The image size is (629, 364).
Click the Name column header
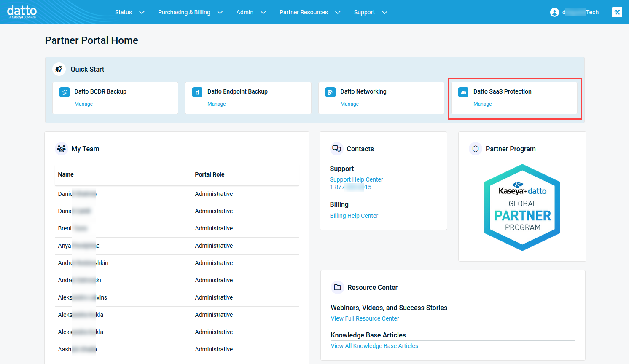coord(66,174)
